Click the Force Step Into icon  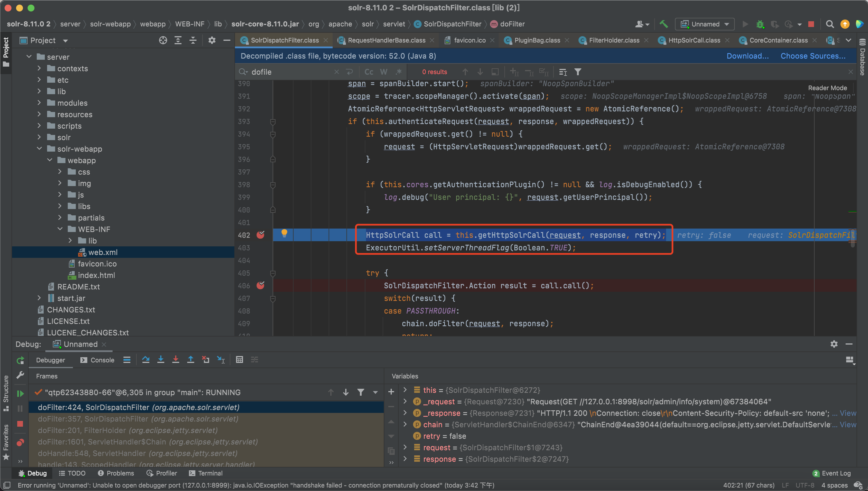[176, 360]
